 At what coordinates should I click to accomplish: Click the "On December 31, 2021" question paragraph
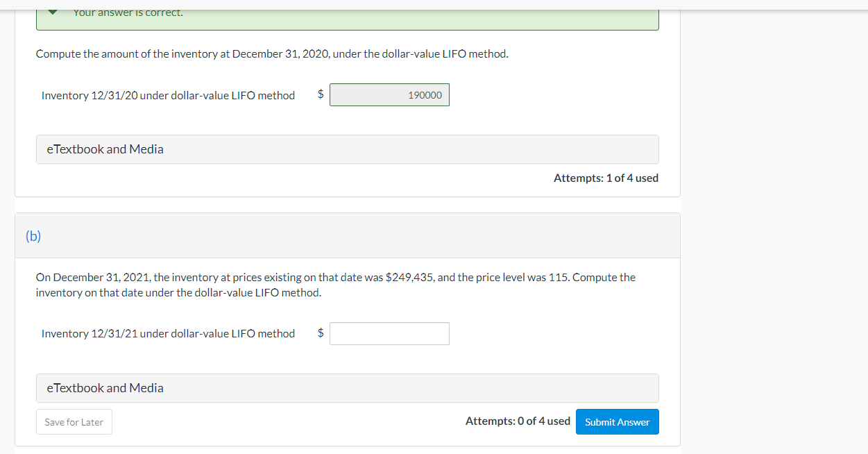tap(335, 285)
